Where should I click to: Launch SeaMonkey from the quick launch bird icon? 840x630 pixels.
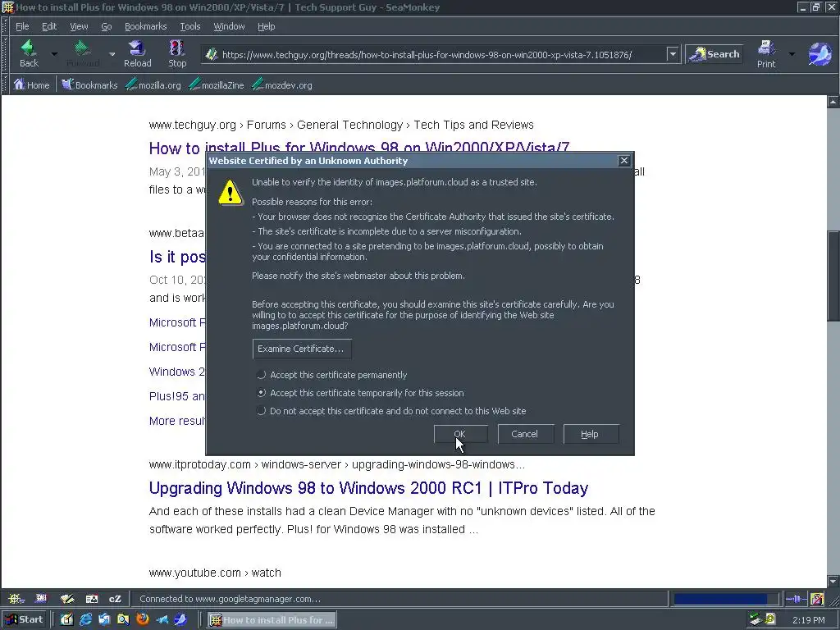(x=180, y=620)
